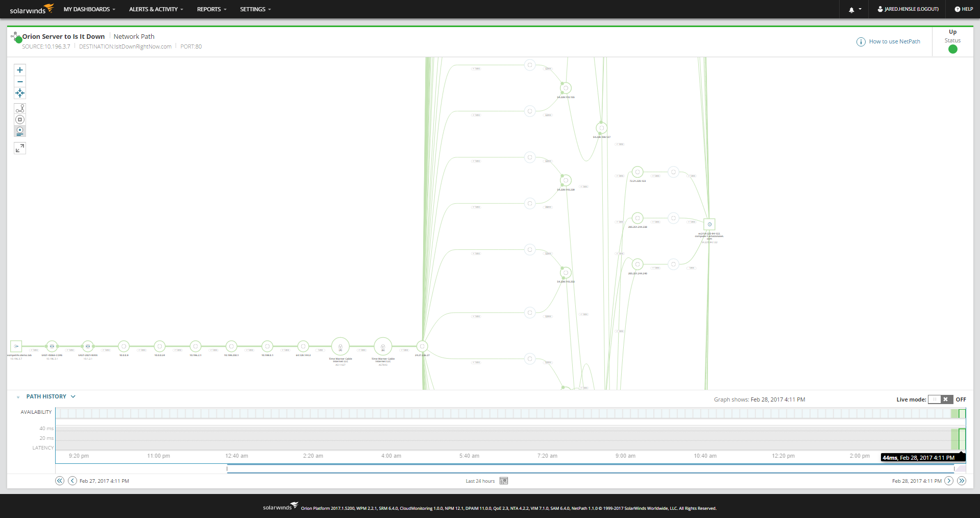Toggle the highlighted dot-in-circle map tool

tap(20, 131)
